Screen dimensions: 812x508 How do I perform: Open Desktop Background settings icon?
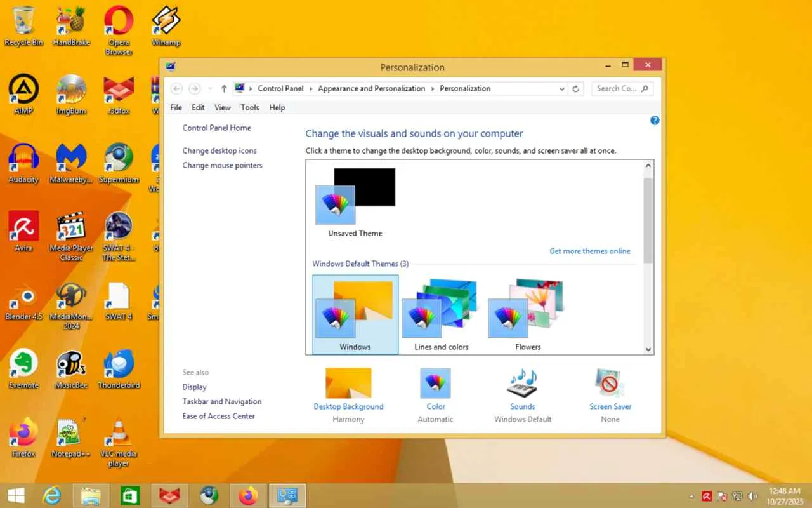(x=348, y=384)
